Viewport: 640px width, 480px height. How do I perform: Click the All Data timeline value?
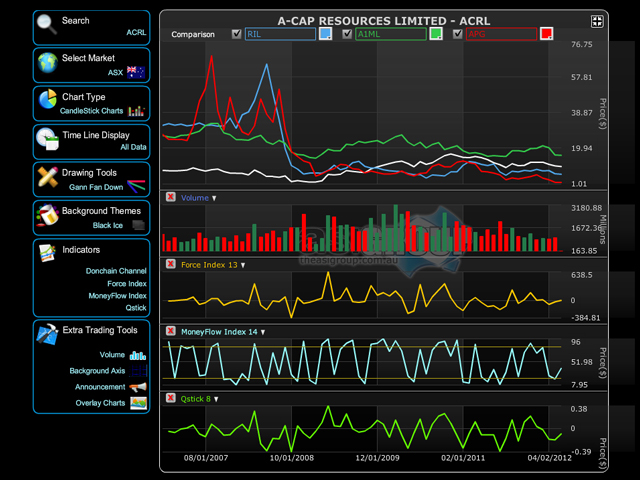[x=133, y=147]
